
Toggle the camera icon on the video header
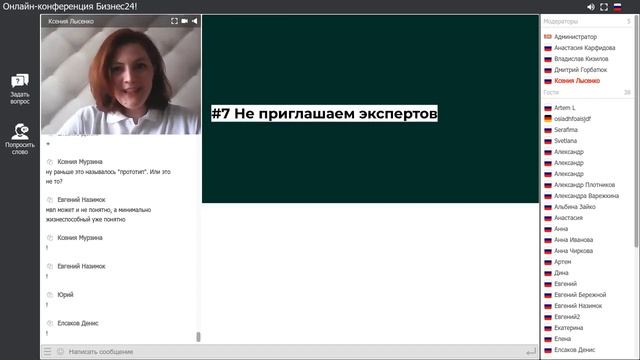pos(184,21)
